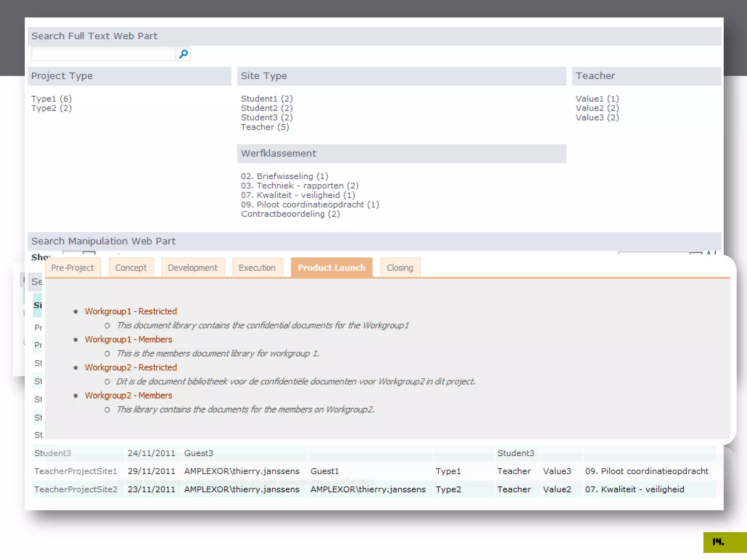Click the Type2 cell in TeacherProjectSite2 row
The image size is (747, 560).
[x=448, y=490]
